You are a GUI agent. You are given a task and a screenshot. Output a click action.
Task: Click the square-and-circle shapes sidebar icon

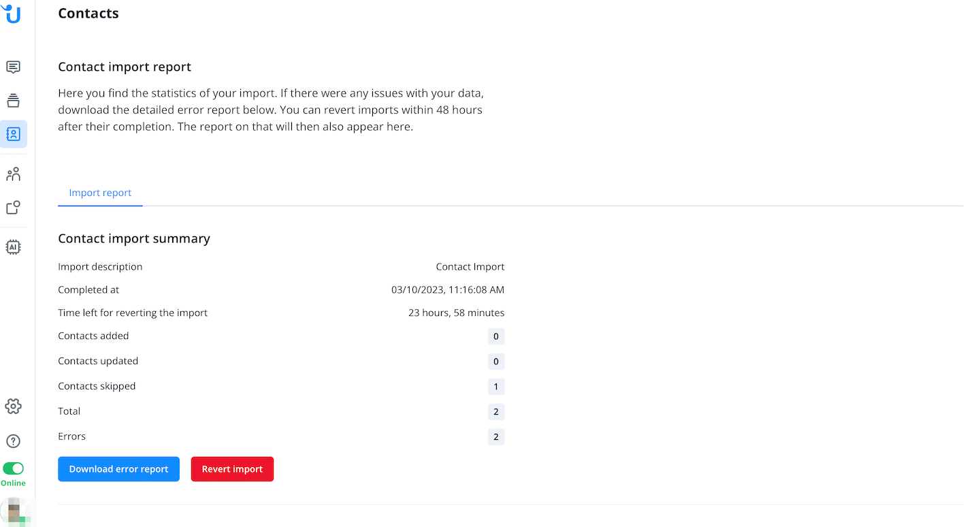[13, 208]
